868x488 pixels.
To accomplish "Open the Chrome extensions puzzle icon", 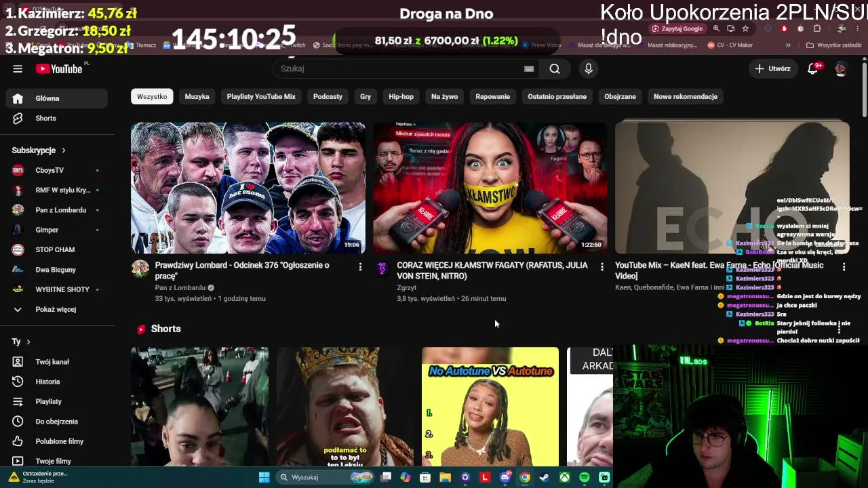I will tap(817, 28).
